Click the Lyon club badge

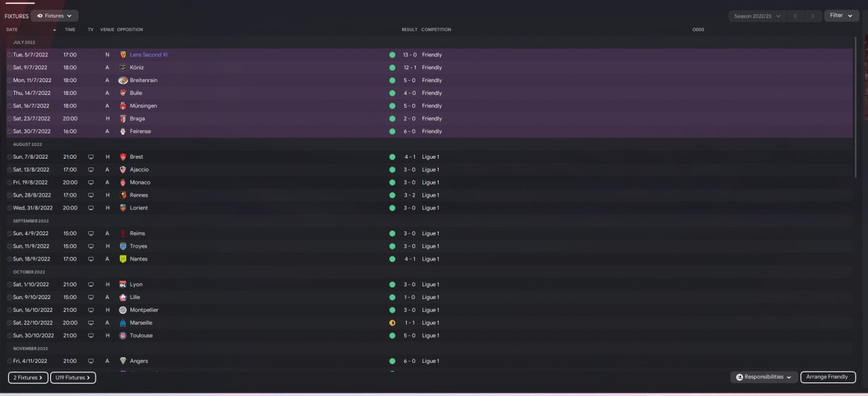click(123, 285)
